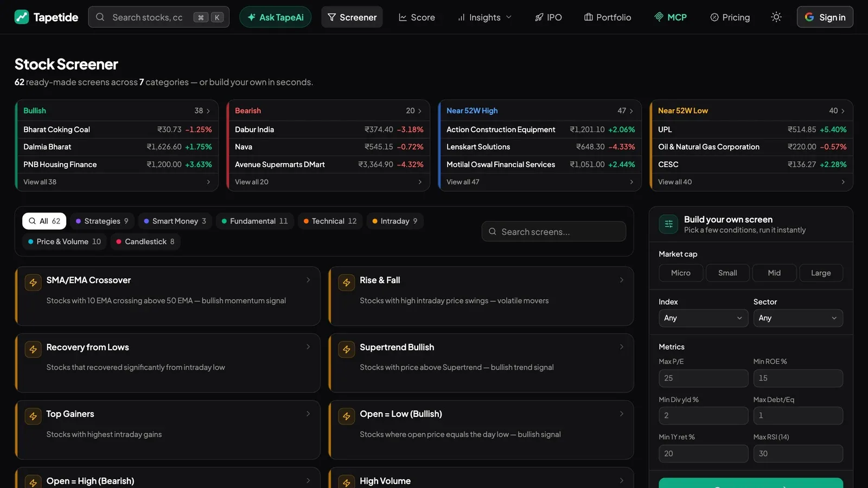Screen dimensions: 868x488
Task: Click the lightning icon on Top Gainers card
Action: (x=33, y=416)
